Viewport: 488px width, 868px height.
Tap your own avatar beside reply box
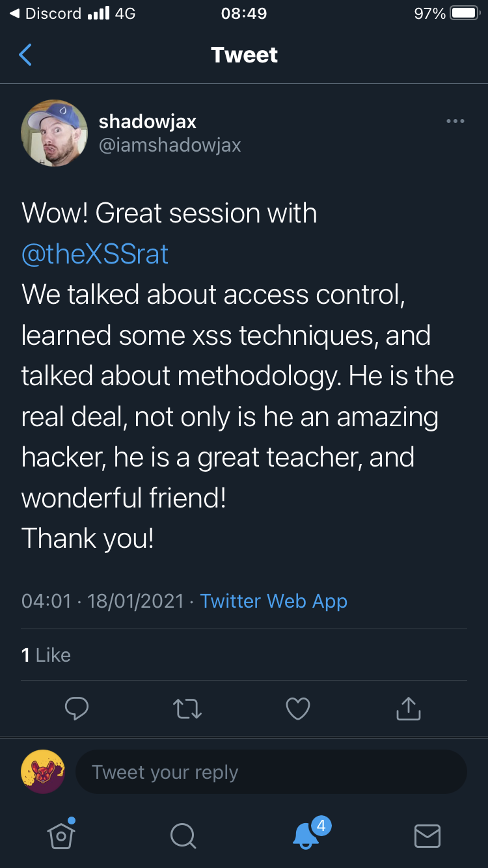(x=43, y=772)
